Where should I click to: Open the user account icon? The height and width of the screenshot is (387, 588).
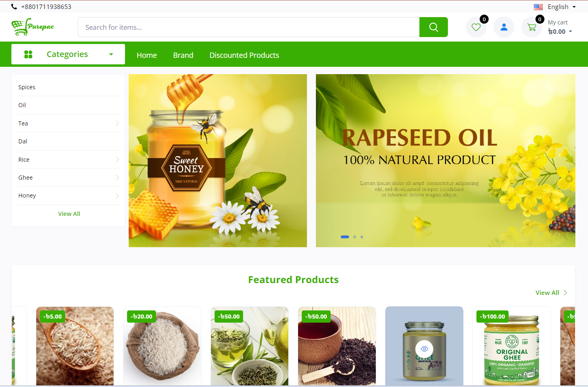click(504, 27)
